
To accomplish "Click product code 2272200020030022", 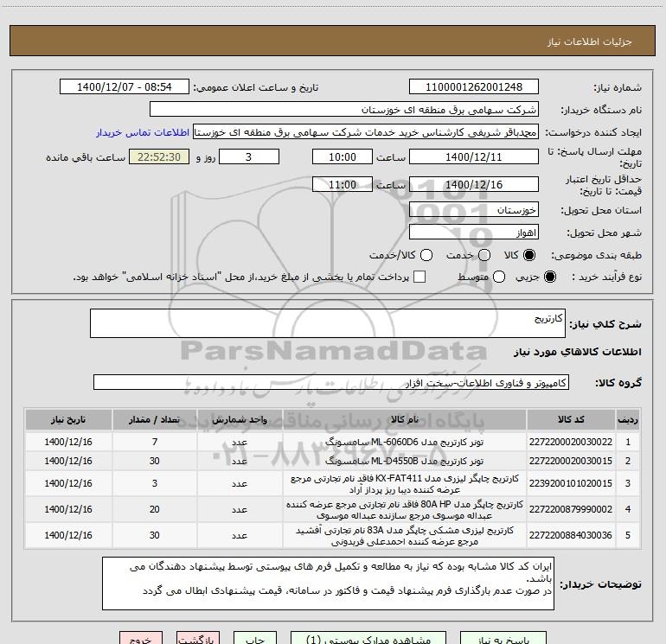I will (571, 442).
